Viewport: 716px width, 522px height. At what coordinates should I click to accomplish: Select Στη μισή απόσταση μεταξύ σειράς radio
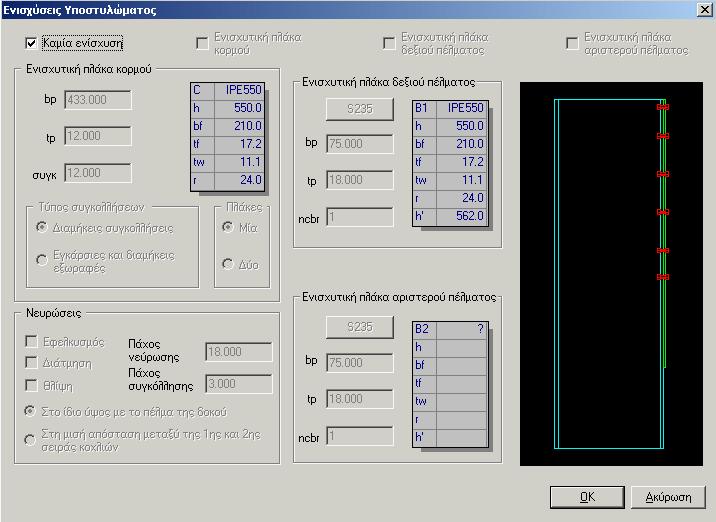(x=30, y=440)
